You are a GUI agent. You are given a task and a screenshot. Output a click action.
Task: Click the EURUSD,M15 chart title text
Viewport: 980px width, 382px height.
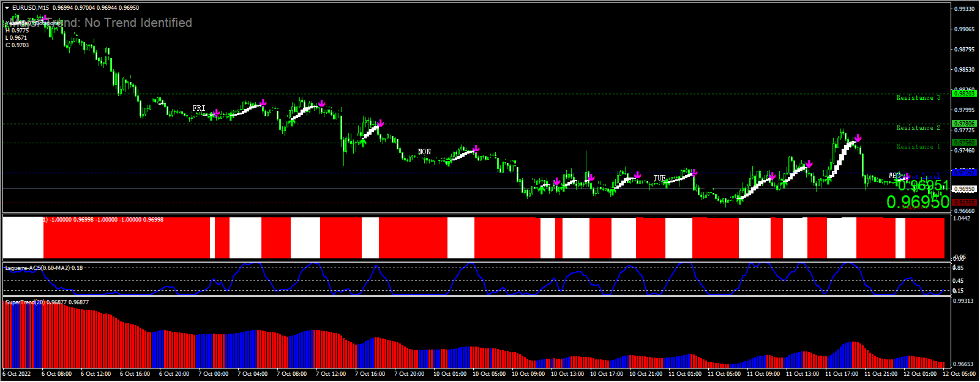point(31,8)
